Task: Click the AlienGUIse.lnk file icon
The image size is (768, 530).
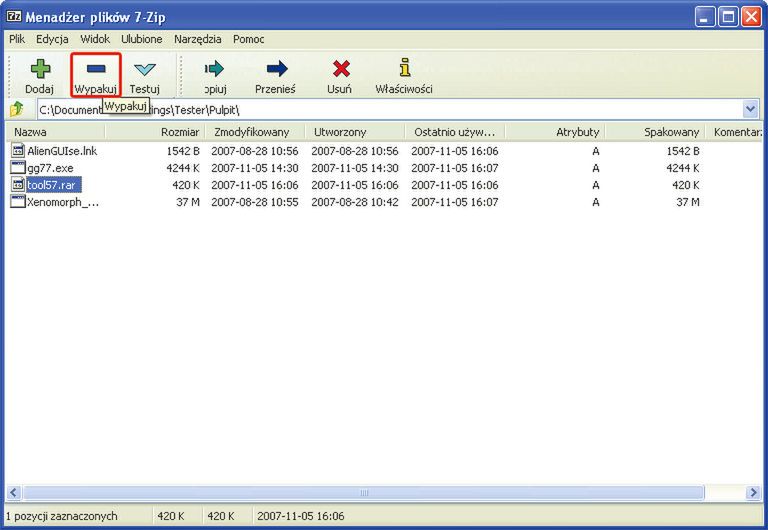Action: [x=18, y=150]
